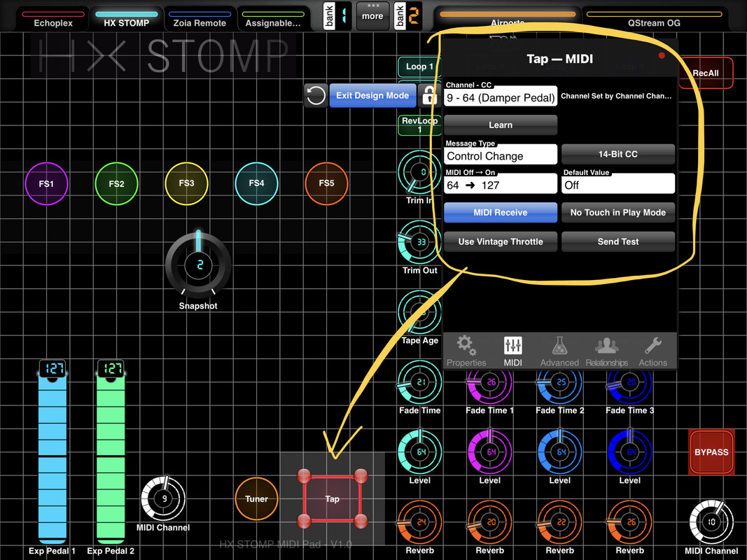
Task: Open the Advanced flask tab
Action: coord(559,351)
